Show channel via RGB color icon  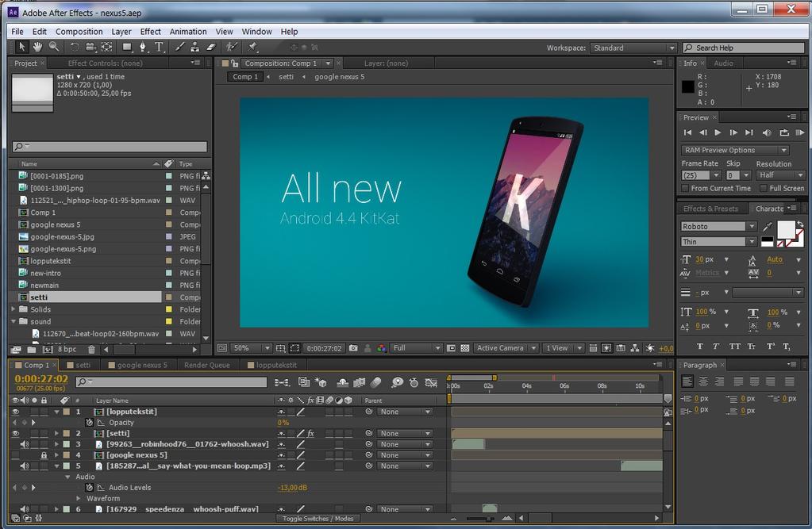coord(382,348)
